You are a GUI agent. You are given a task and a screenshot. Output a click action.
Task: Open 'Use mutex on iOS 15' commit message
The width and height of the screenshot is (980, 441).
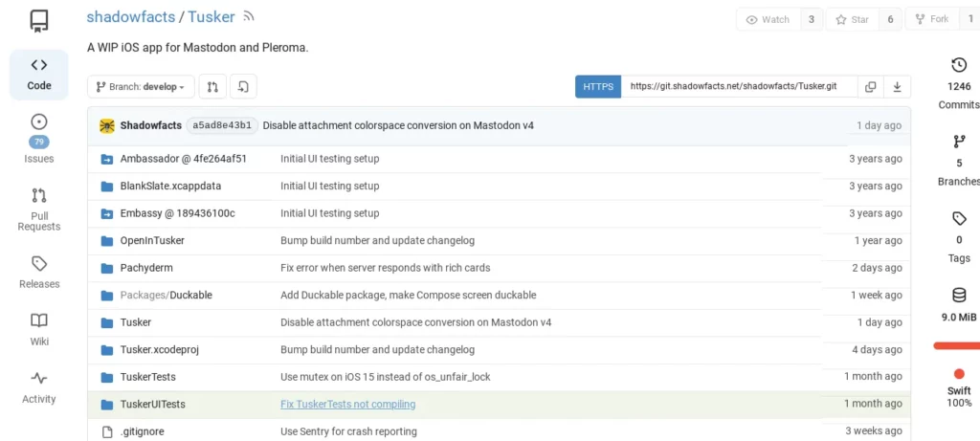[386, 377]
